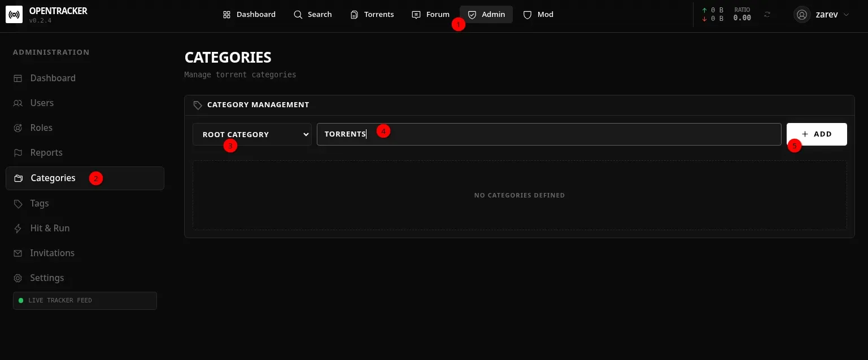The image size is (868, 360).
Task: Click the refresh stats icon near ratio
Action: (x=767, y=15)
